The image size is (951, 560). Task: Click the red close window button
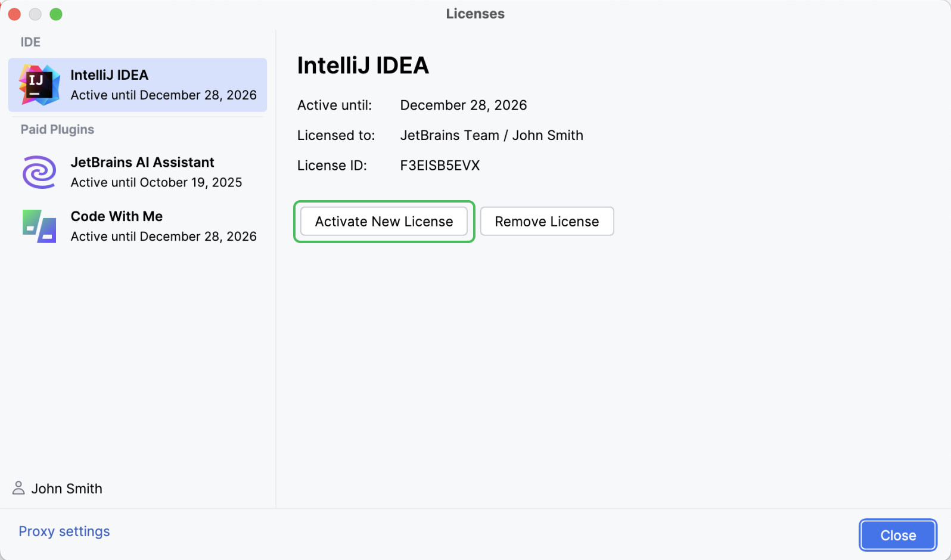pos(14,14)
